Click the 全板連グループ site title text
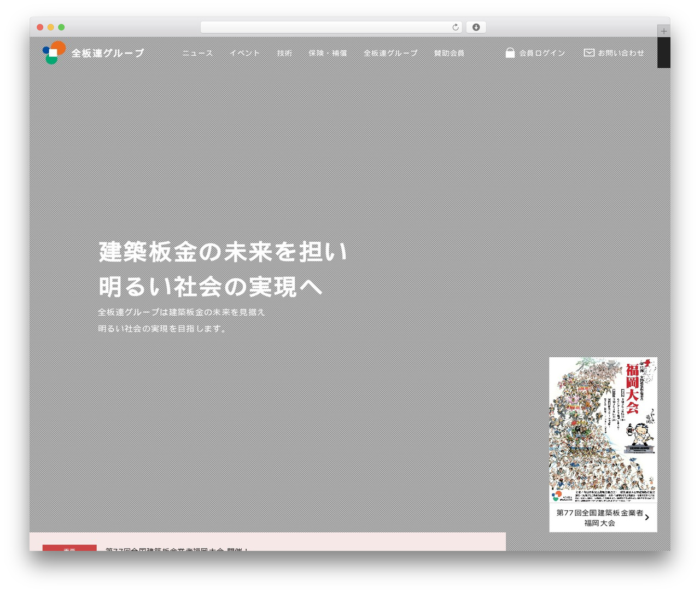700x593 pixels. coord(108,53)
